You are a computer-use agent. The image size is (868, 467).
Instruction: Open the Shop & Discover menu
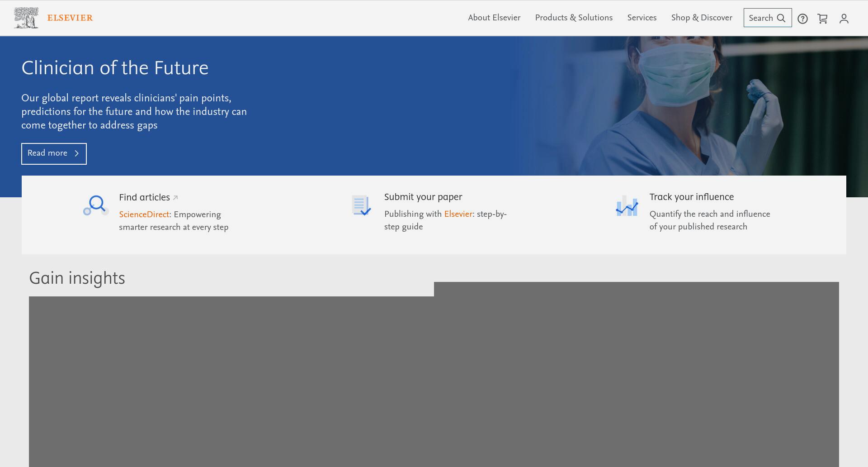(x=702, y=18)
